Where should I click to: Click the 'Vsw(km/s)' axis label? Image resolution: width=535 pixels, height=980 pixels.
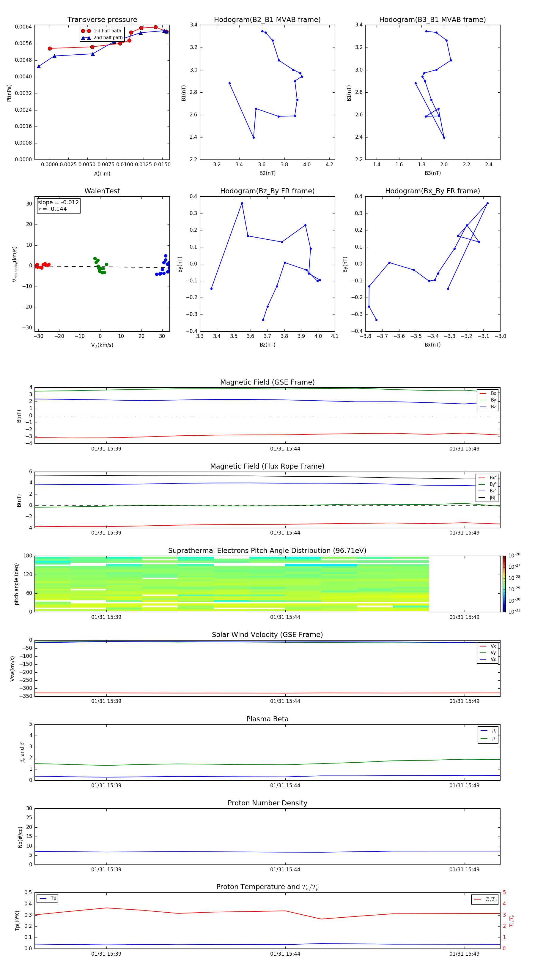point(12,668)
